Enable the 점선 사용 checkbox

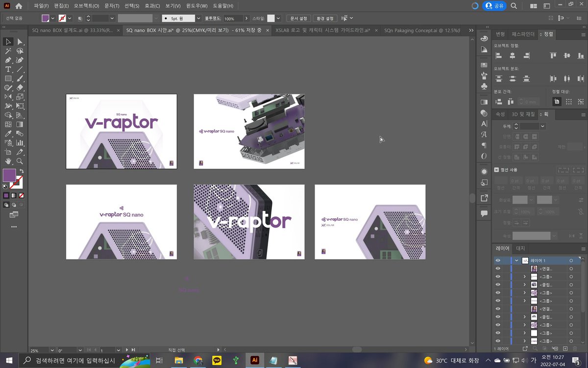496,170
